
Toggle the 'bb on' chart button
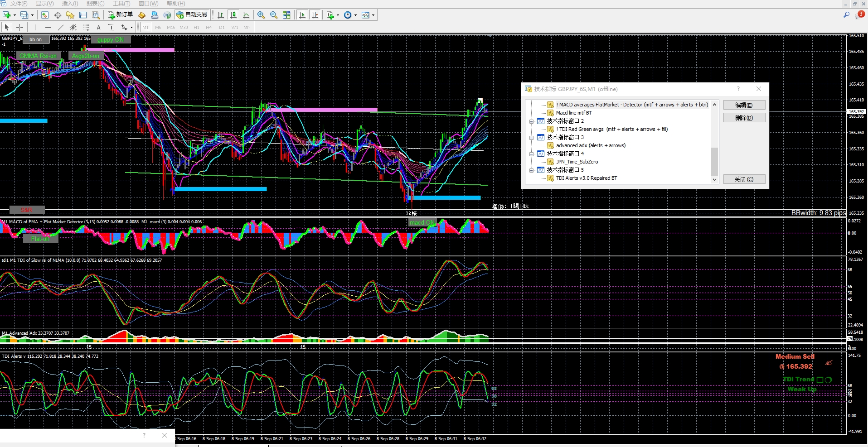[x=35, y=40]
